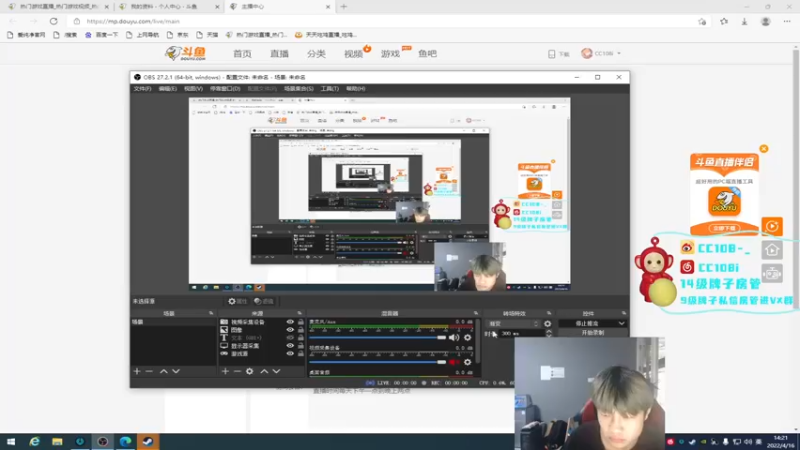The width and height of the screenshot is (800, 450).
Task: Toggle visibility of display capture source
Action: tap(290, 345)
